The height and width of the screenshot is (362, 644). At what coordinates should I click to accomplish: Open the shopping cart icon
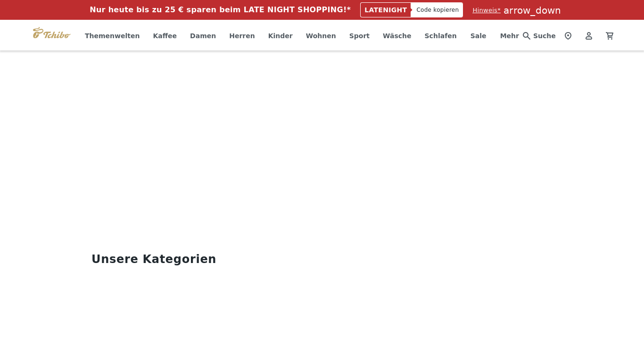(x=610, y=36)
